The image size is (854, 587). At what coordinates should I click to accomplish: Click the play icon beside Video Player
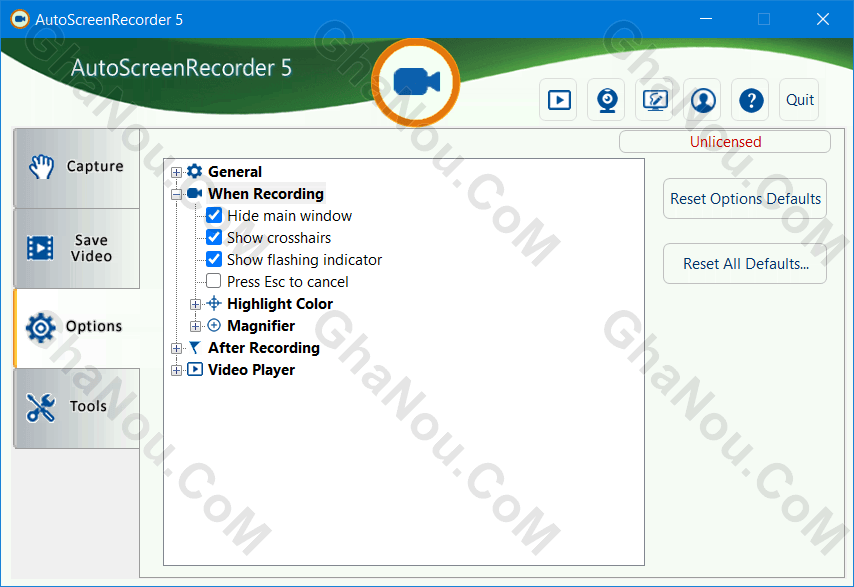[x=194, y=369]
